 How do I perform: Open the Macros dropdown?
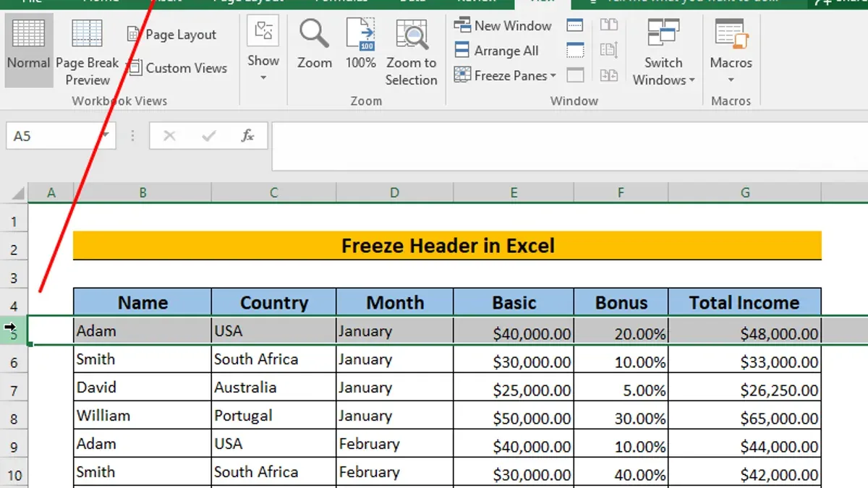pyautogui.click(x=731, y=52)
